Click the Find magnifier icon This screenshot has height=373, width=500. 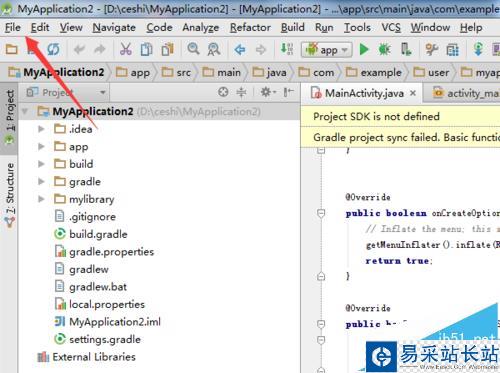click(193, 49)
